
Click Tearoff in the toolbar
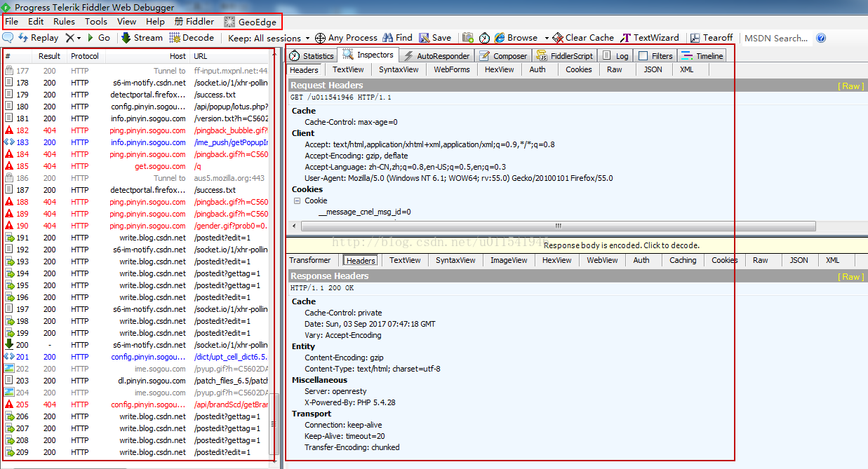712,38
